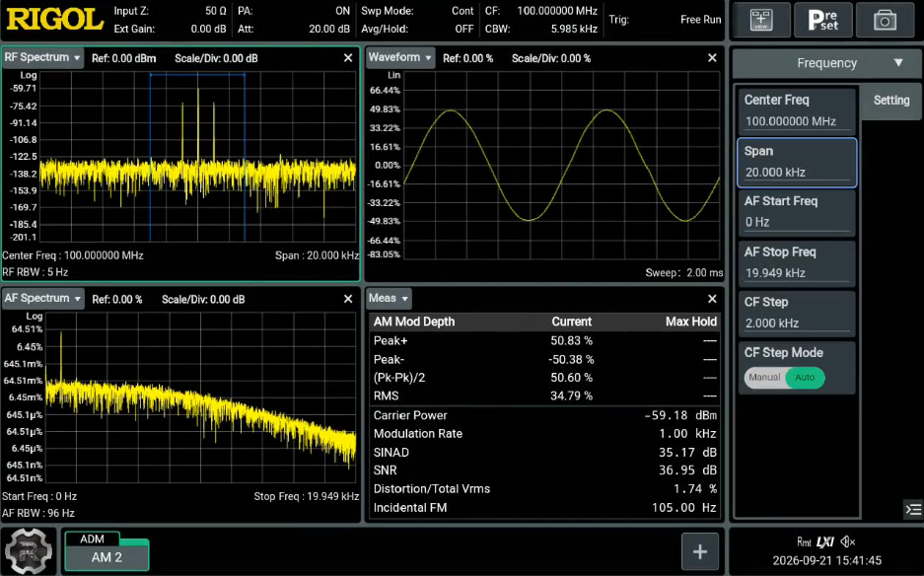Viewport: 924px width, 576px height.
Task: Click the LXI status icon
Action: pyautogui.click(x=825, y=541)
